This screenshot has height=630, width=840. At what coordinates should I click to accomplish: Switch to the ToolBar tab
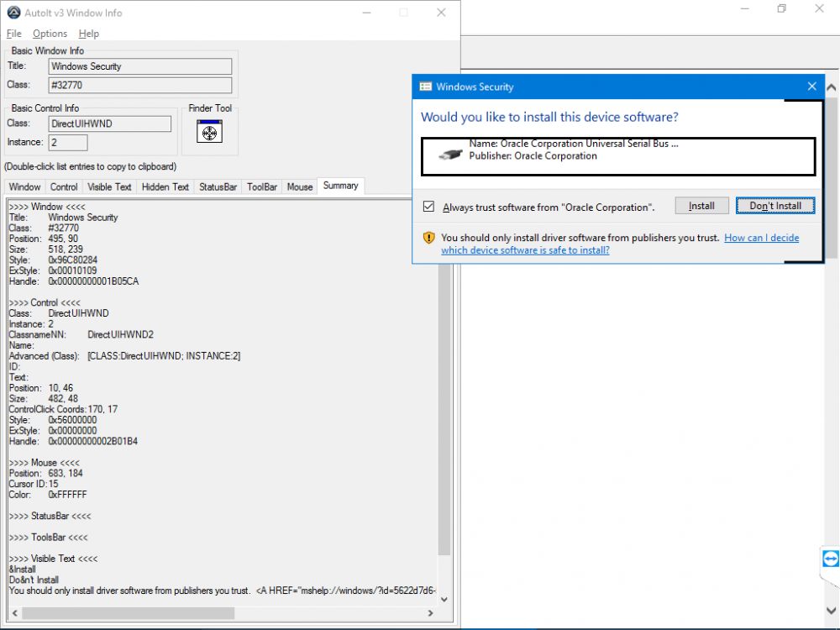262,186
